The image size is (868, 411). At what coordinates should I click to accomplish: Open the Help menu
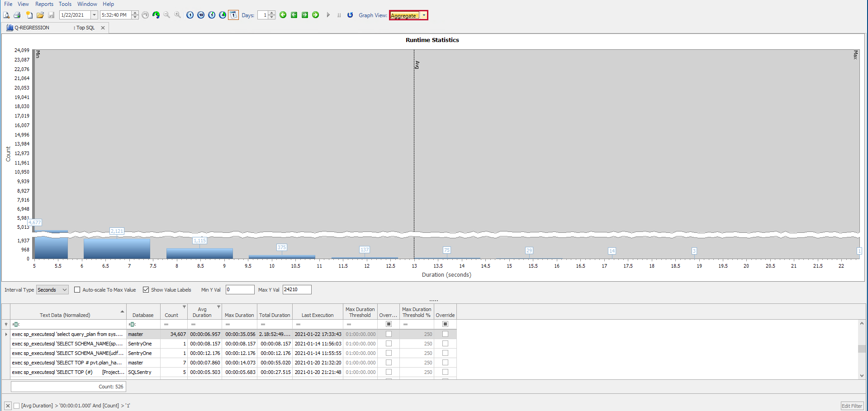[108, 4]
